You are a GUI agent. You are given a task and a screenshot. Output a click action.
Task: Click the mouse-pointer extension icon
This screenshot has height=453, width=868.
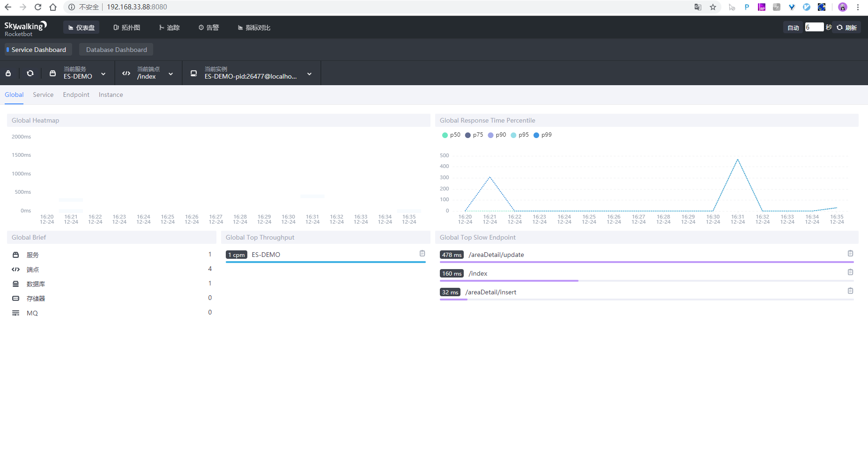pyautogui.click(x=732, y=7)
